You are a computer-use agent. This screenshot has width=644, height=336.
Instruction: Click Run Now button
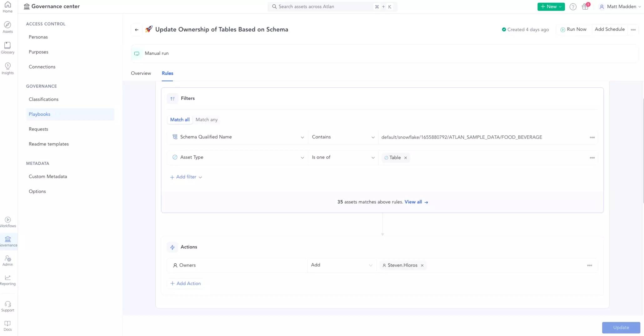pyautogui.click(x=573, y=29)
